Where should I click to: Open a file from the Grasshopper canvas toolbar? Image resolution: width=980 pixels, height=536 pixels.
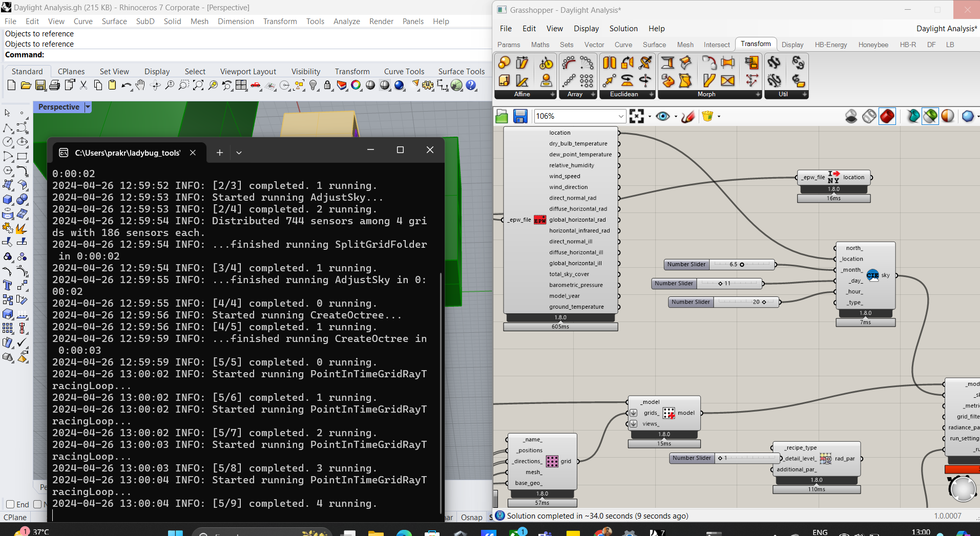(501, 116)
